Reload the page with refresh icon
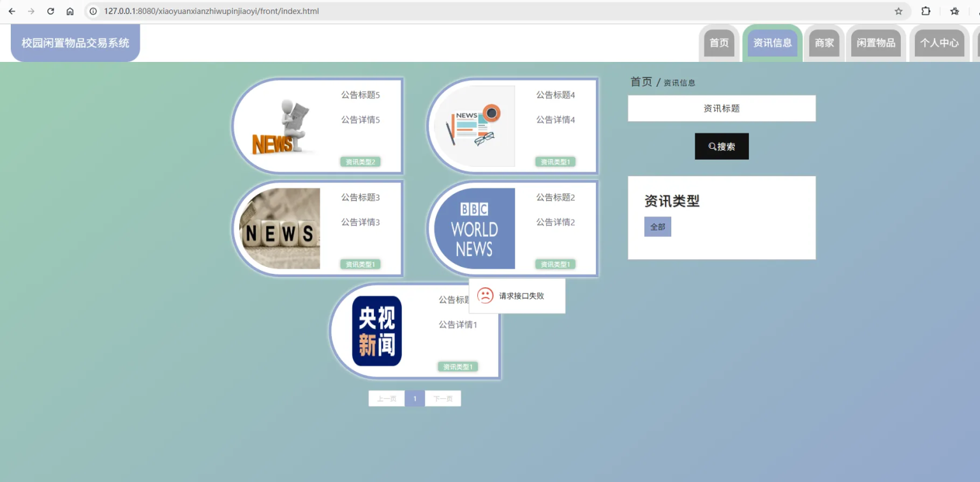 coord(50,11)
